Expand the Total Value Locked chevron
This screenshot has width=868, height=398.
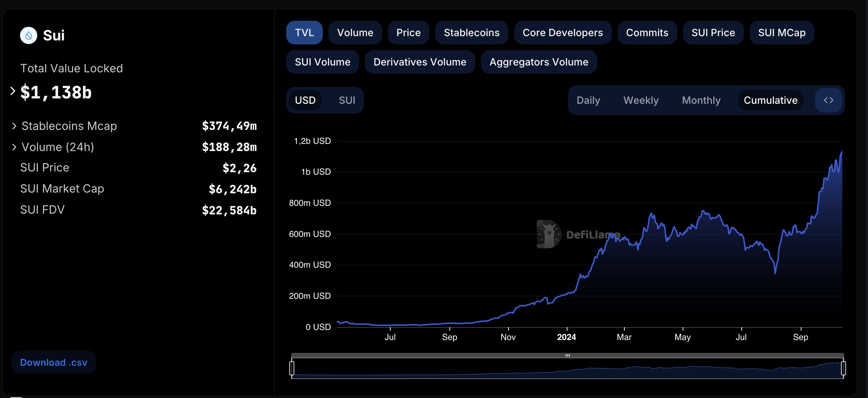[x=13, y=91]
